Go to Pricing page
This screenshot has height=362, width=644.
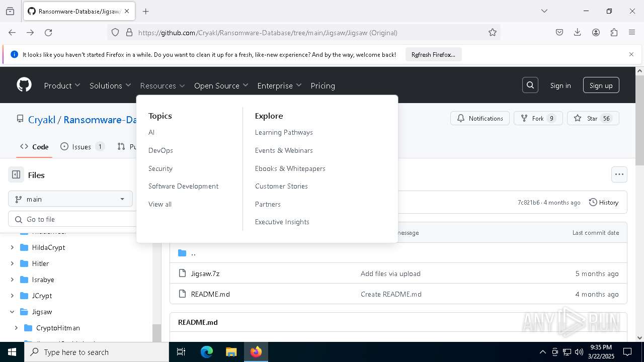pyautogui.click(x=323, y=85)
